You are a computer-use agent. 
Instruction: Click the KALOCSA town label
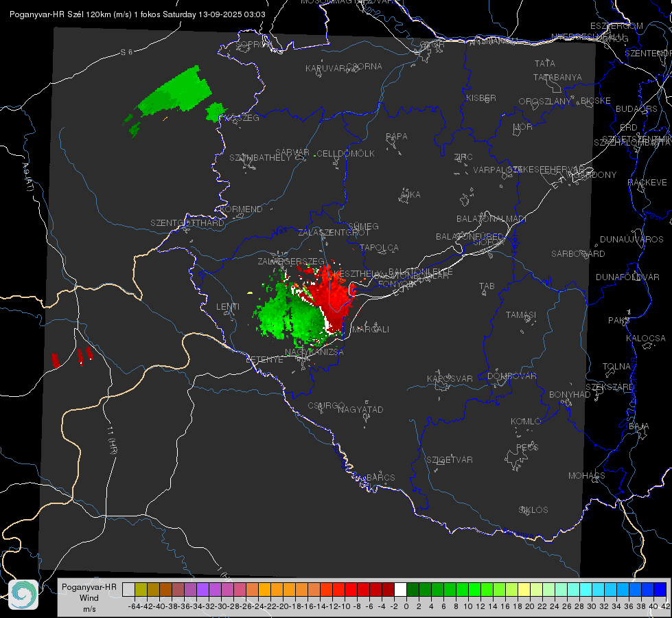coord(645,339)
